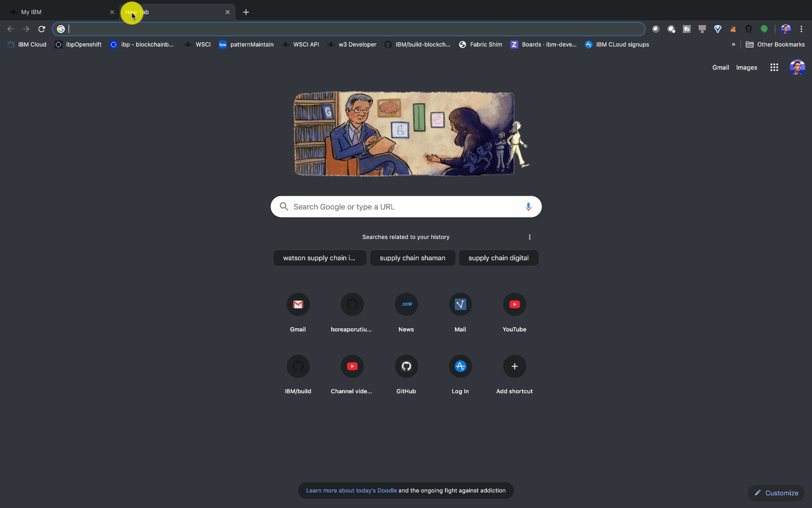Open the GitHub shortcut tile

click(406, 374)
